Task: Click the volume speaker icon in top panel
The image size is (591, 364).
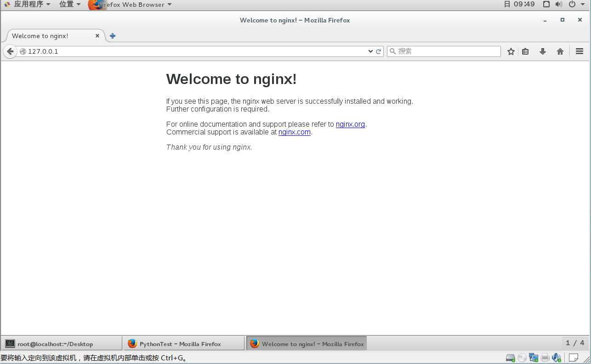Action: tap(559, 4)
